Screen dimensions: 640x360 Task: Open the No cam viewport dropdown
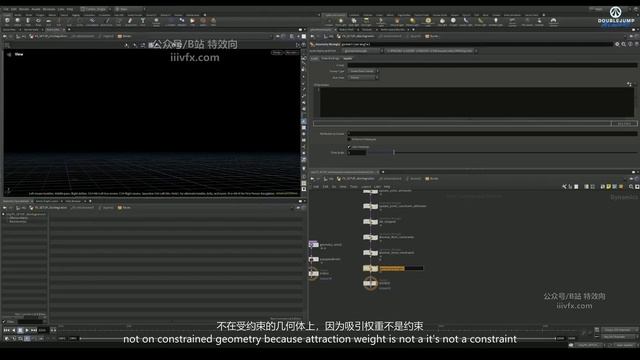[x=291, y=53]
